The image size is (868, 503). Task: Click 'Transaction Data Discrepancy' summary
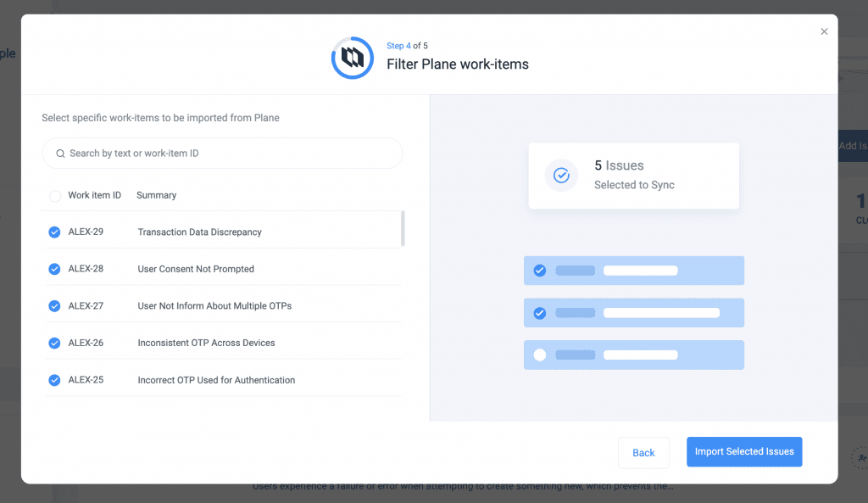(200, 232)
